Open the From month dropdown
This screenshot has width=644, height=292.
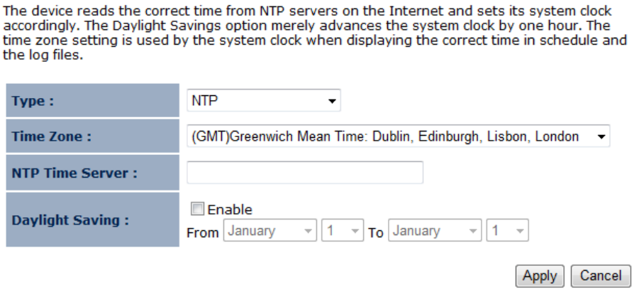[x=269, y=232]
